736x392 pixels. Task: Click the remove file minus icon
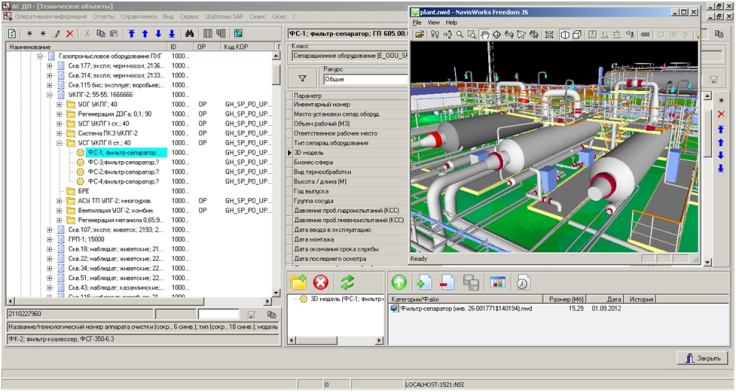point(447,282)
